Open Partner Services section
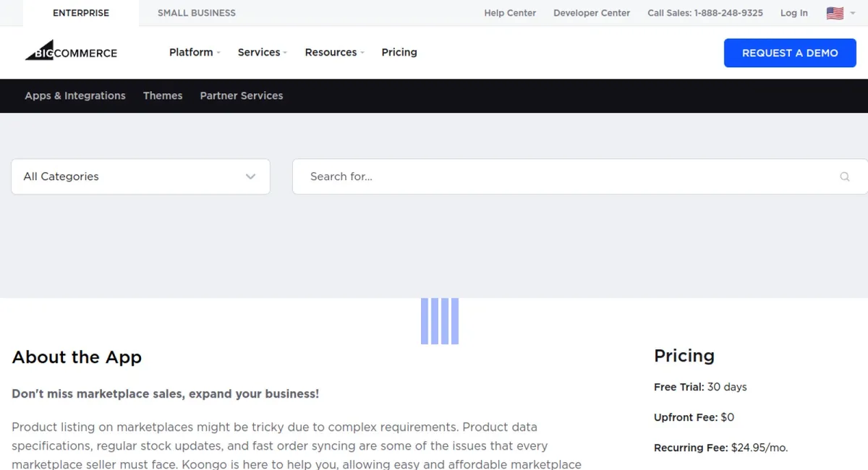Screen dimensions: 868x470 242,95
